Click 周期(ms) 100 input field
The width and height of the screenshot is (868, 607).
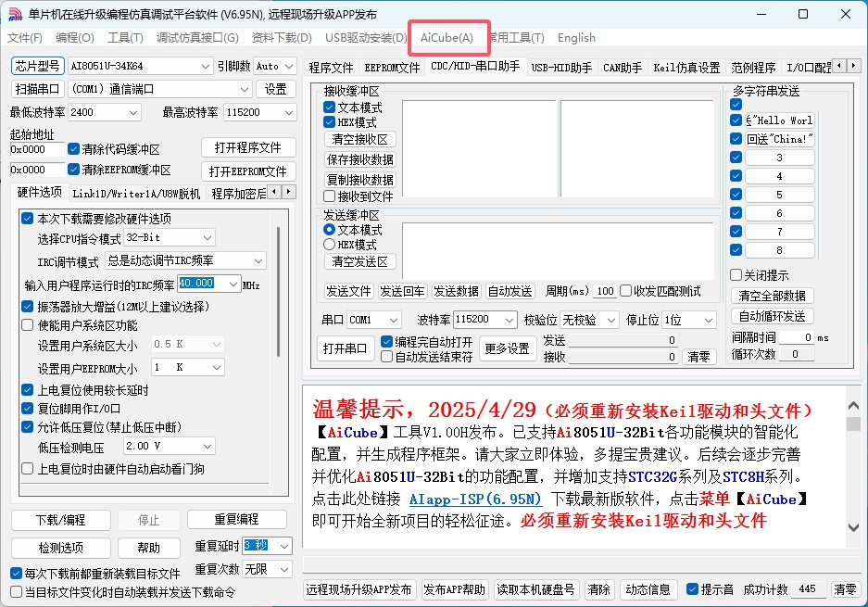[x=605, y=291]
